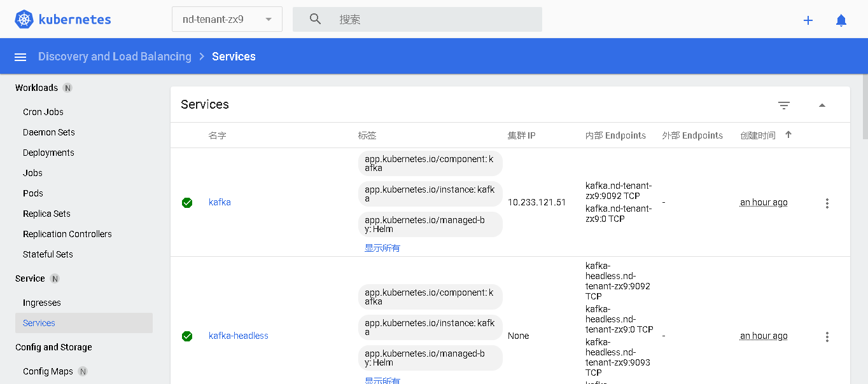The height and width of the screenshot is (384, 868).
Task: Open Replica Sets in the sidebar
Action: (x=46, y=214)
